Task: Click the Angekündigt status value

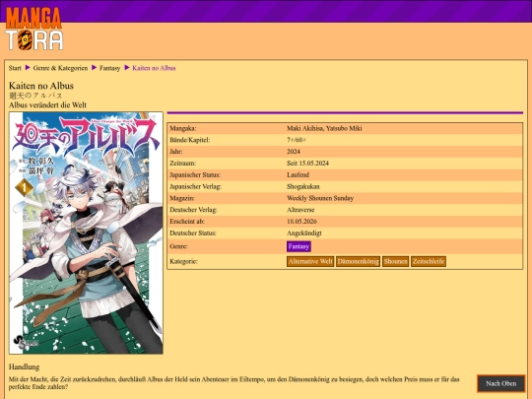Action: (304, 233)
